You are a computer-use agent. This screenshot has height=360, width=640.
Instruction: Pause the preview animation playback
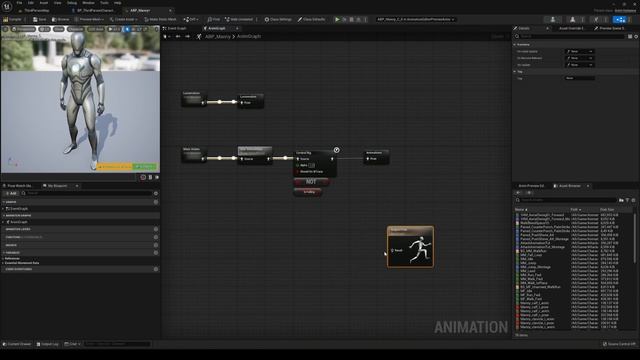pyautogui.click(x=150, y=177)
